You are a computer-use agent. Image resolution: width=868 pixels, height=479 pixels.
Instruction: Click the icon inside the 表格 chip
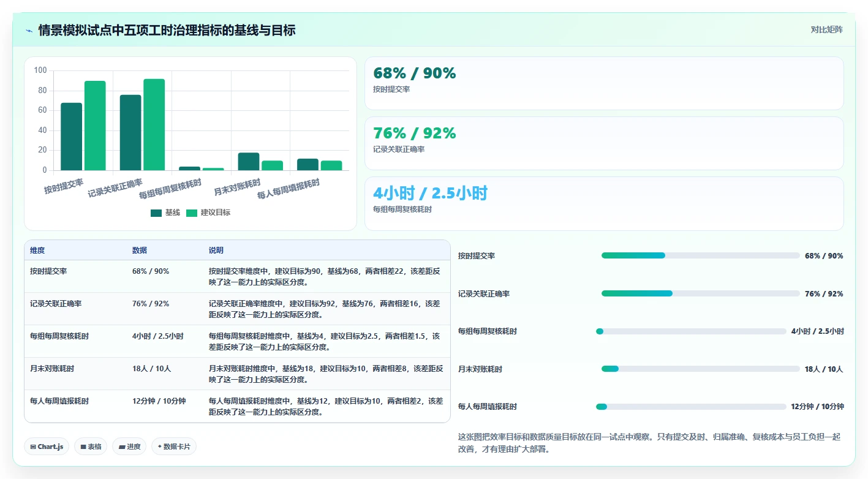(x=83, y=447)
